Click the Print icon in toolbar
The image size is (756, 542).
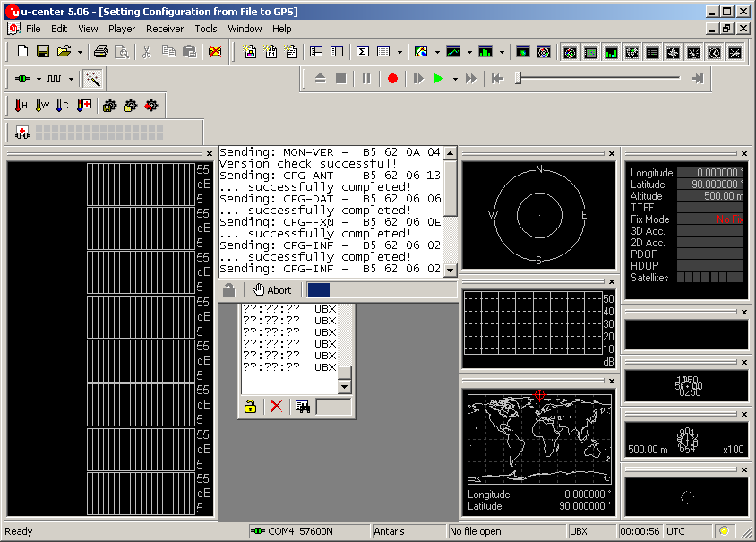101,52
